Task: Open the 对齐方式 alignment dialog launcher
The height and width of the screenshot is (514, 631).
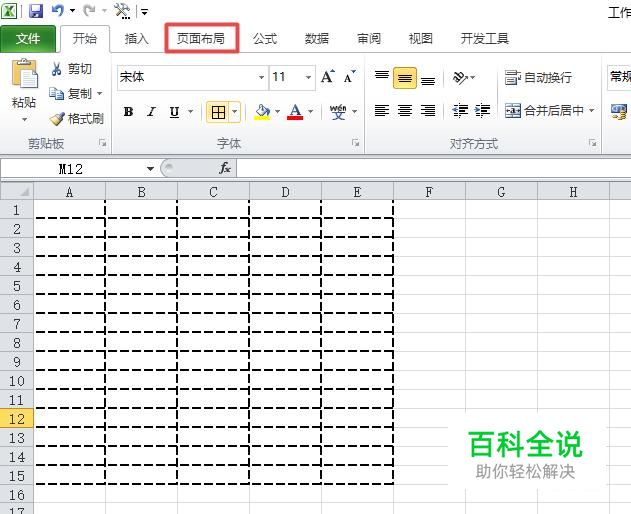Action: coord(592,143)
